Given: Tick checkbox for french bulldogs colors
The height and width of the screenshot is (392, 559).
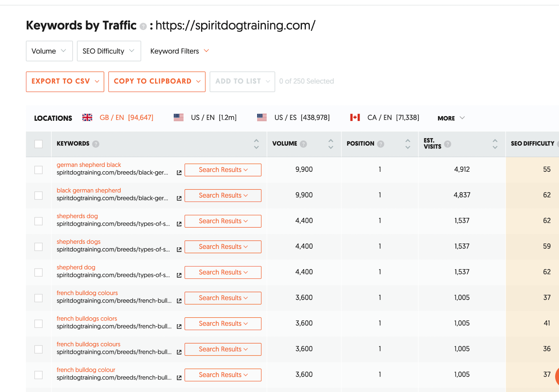Looking at the screenshot, I should (x=38, y=324).
